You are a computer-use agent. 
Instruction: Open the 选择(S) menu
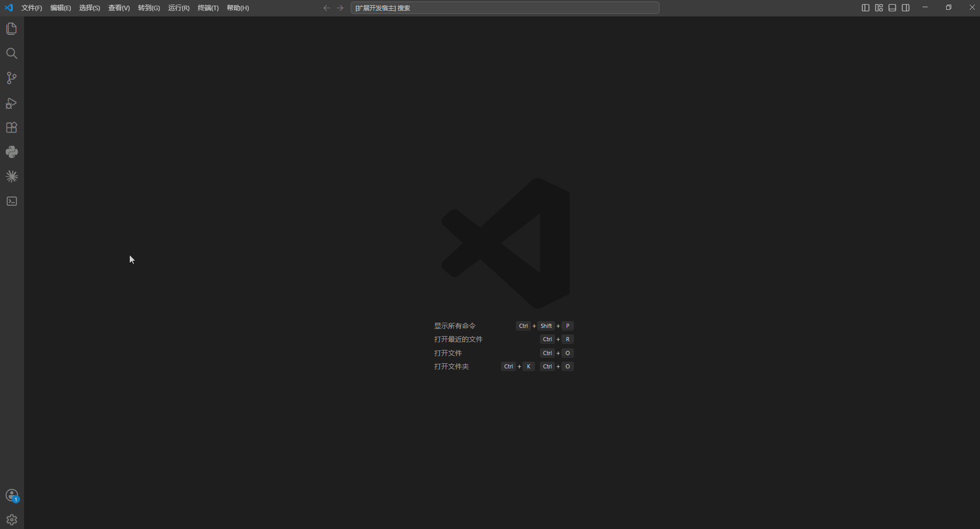click(x=90, y=8)
